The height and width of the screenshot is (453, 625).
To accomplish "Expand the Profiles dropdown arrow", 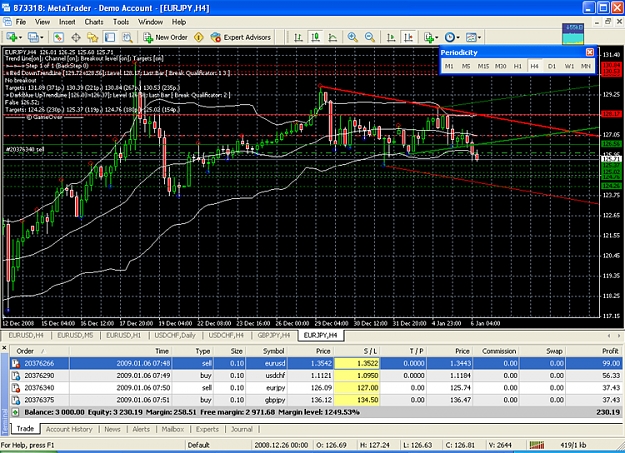I will coord(41,38).
